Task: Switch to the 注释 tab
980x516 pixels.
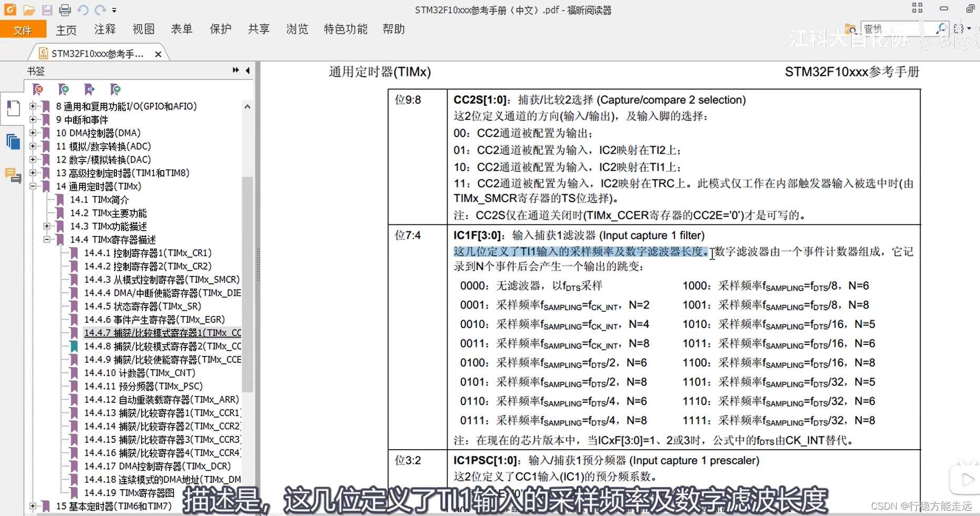Action: coord(105,29)
